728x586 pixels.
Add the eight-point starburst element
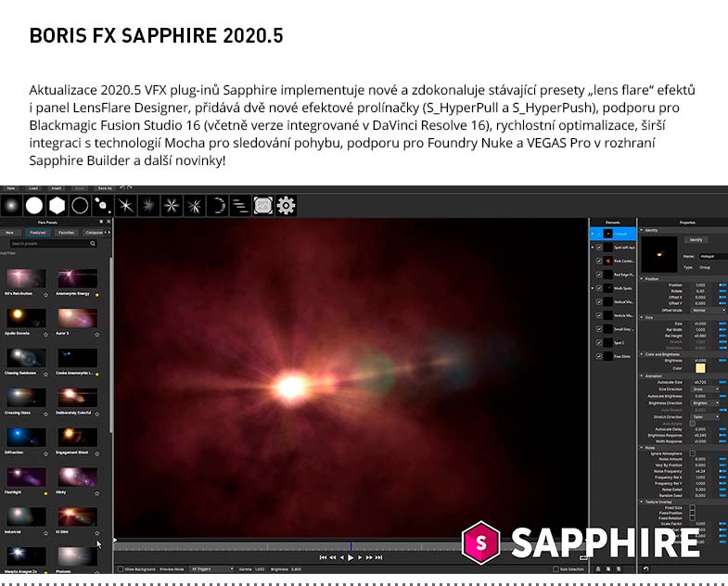[172, 206]
